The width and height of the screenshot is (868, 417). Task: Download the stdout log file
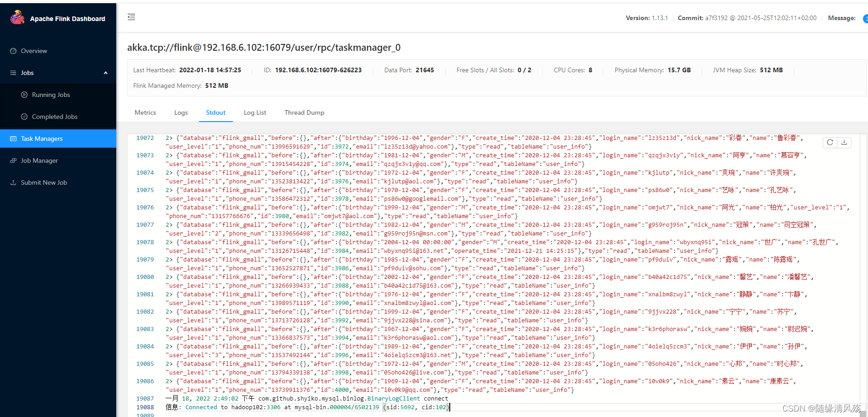844,143
